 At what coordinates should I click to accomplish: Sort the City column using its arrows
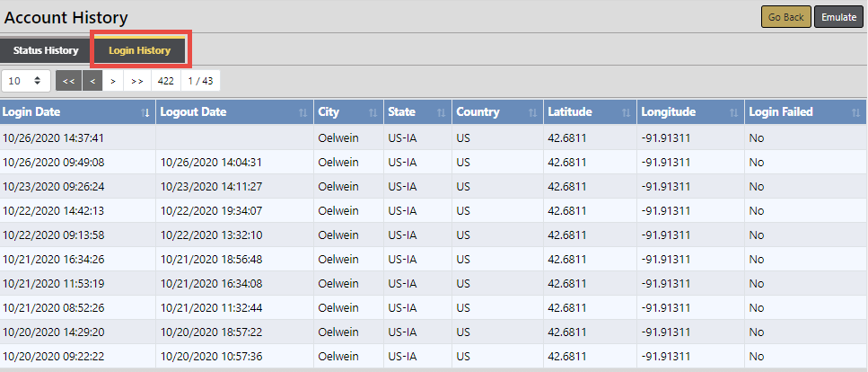373,112
